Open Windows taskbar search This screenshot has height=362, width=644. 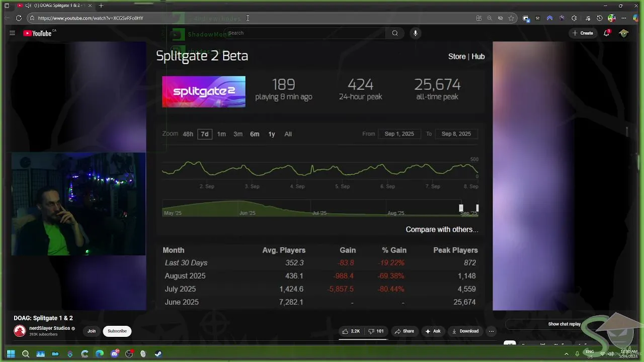pos(26,354)
